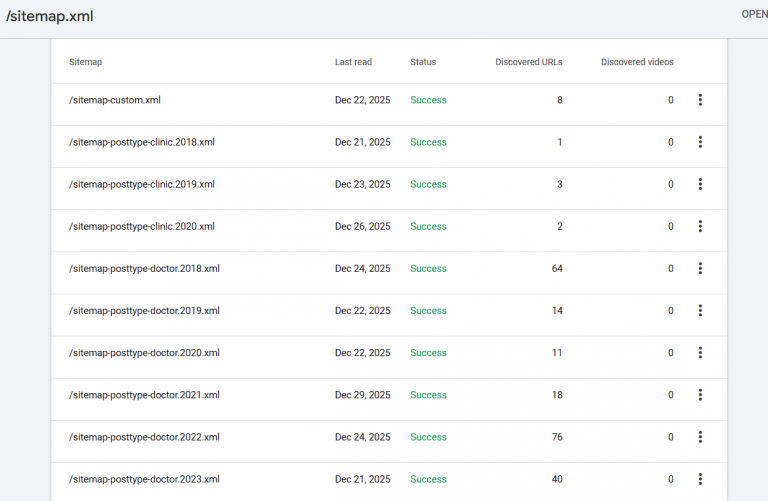
Task: Click the Discovered videos column header
Action: point(637,62)
